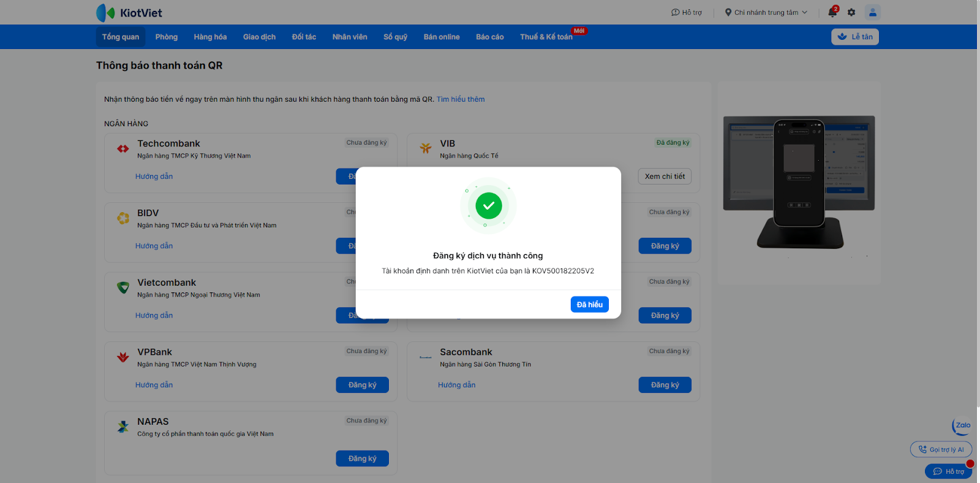Click the BIDV logo icon
The width and height of the screenshot is (980, 483).
click(x=123, y=218)
